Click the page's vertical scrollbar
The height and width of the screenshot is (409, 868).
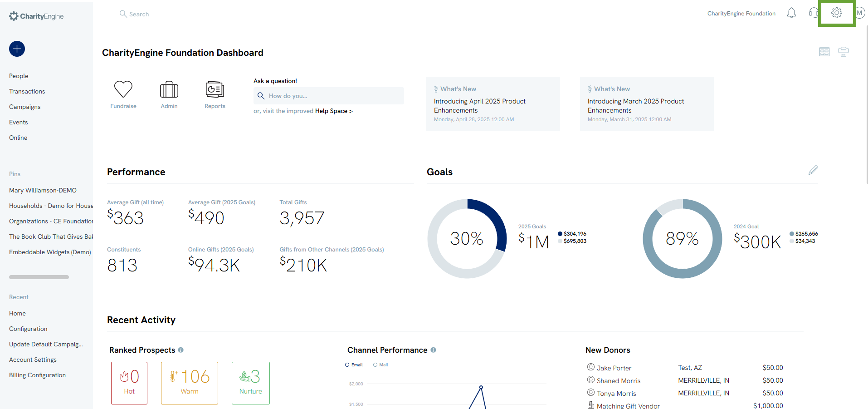point(867,104)
